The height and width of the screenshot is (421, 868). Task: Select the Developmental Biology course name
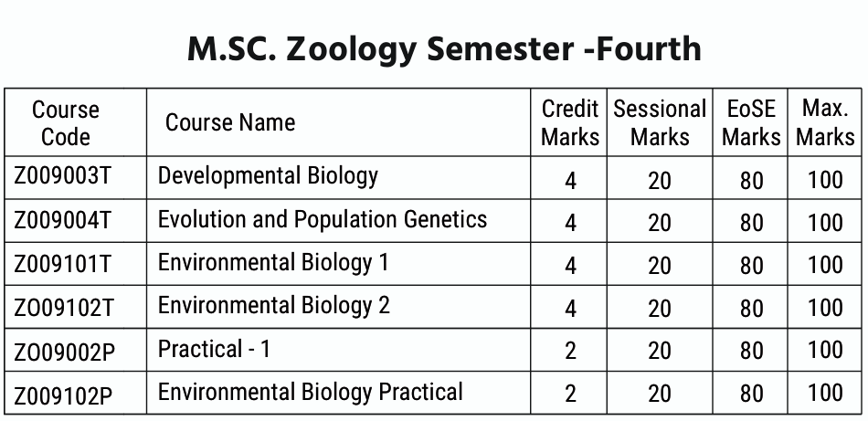click(268, 175)
